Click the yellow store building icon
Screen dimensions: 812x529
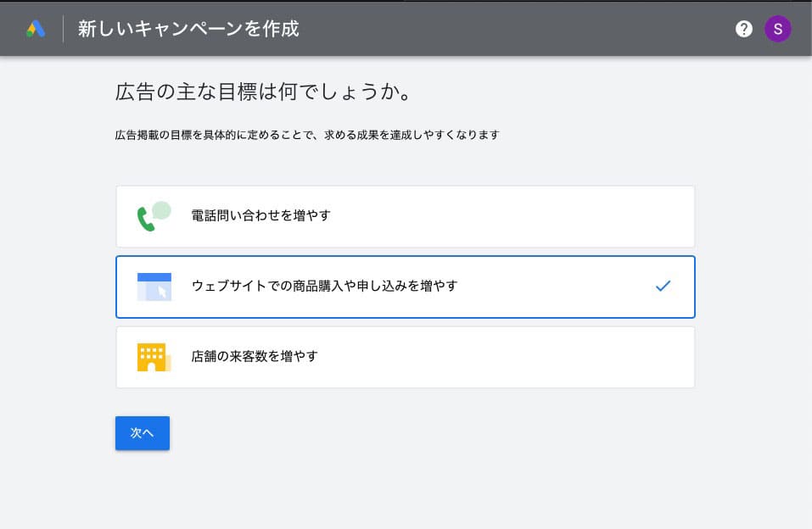154,357
